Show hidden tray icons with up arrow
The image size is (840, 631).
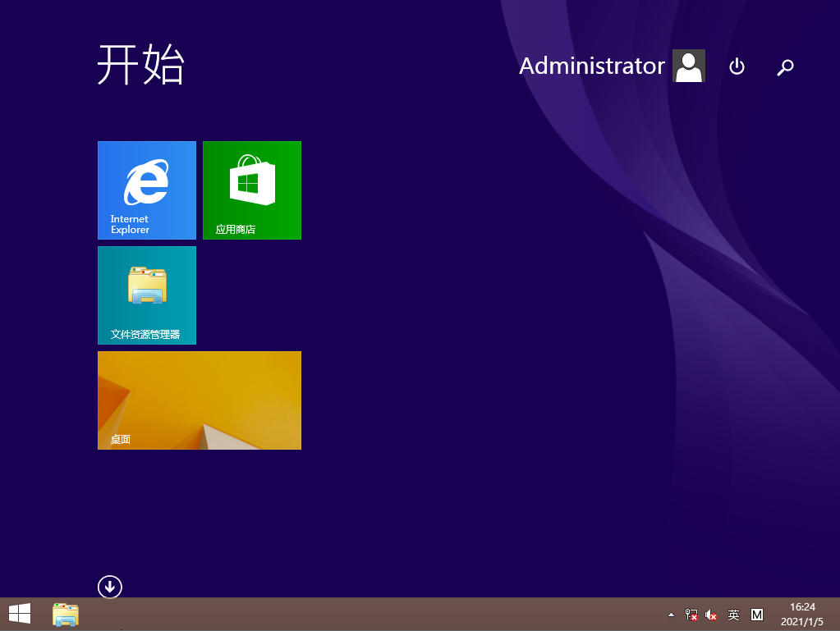pos(671,615)
